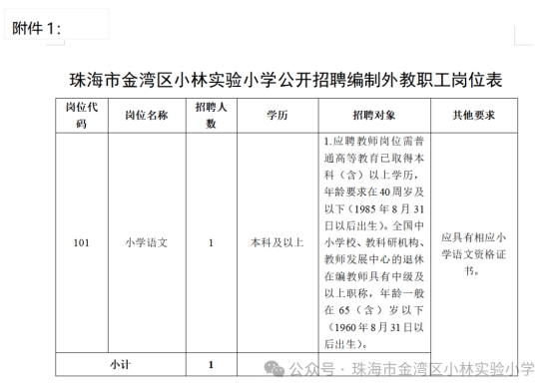
Task: Click the 小学语文 position name cell
Action: point(147,242)
